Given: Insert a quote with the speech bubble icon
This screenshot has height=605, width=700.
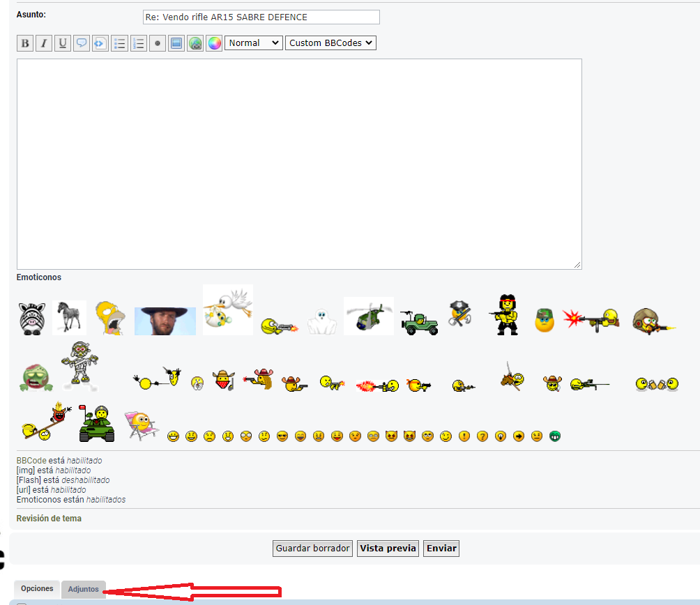Looking at the screenshot, I should coord(82,43).
